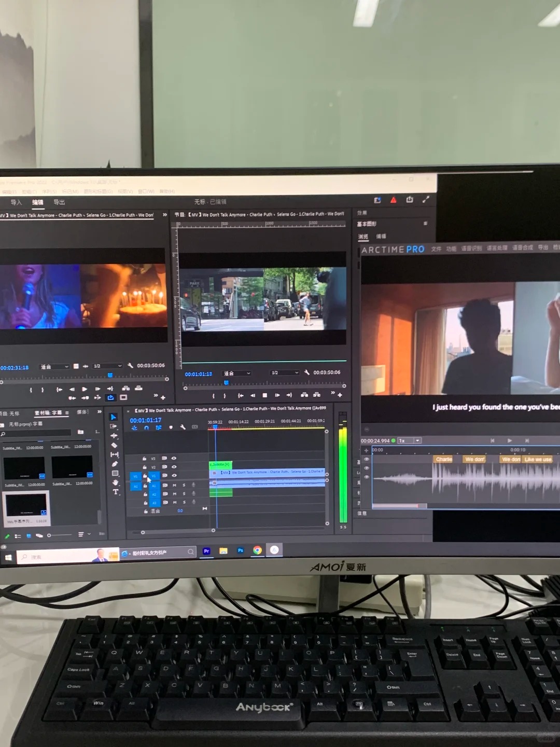The height and width of the screenshot is (747, 560).
Task: Select the Selection tool in Premiere toolbar
Action: (114, 417)
